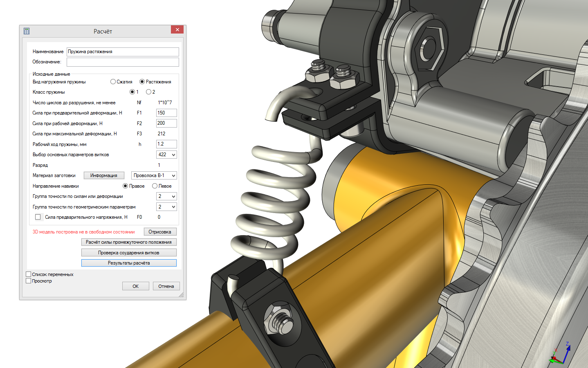Click Проверка соударения витков button

tap(129, 253)
